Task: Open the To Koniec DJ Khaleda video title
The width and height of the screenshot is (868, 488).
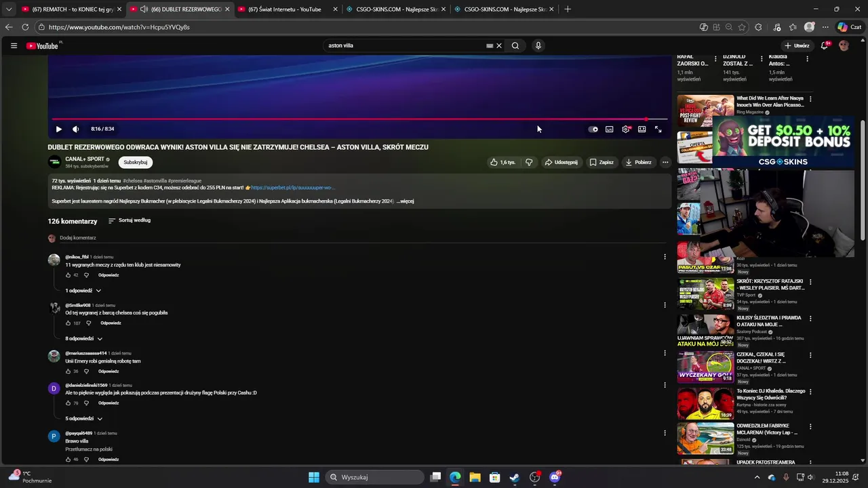Action: pos(771,394)
